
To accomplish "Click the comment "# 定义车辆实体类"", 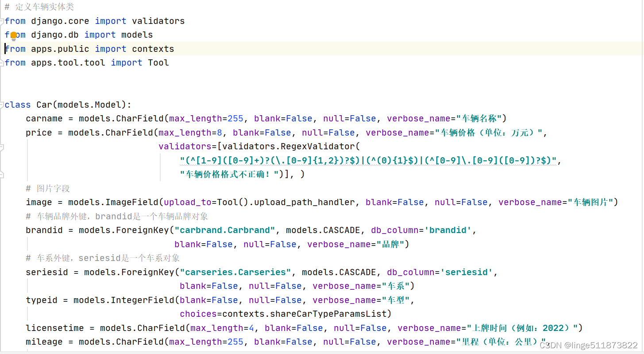I will pyautogui.click(x=39, y=7).
